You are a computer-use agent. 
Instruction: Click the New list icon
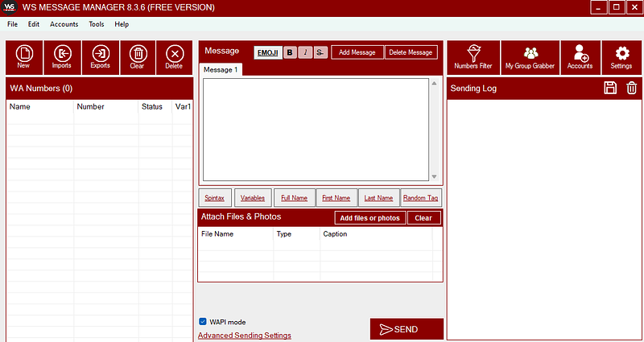[24, 57]
